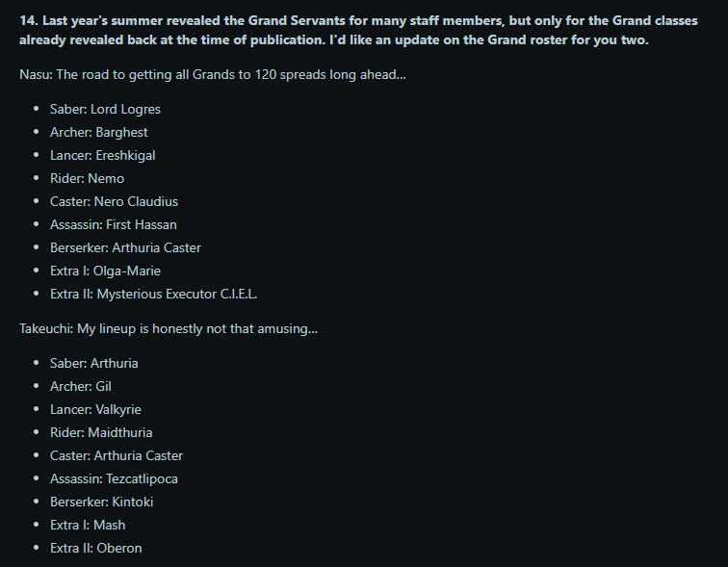Click the 'Lancer: Ereshkigal' entry
728x567 pixels.
point(103,155)
